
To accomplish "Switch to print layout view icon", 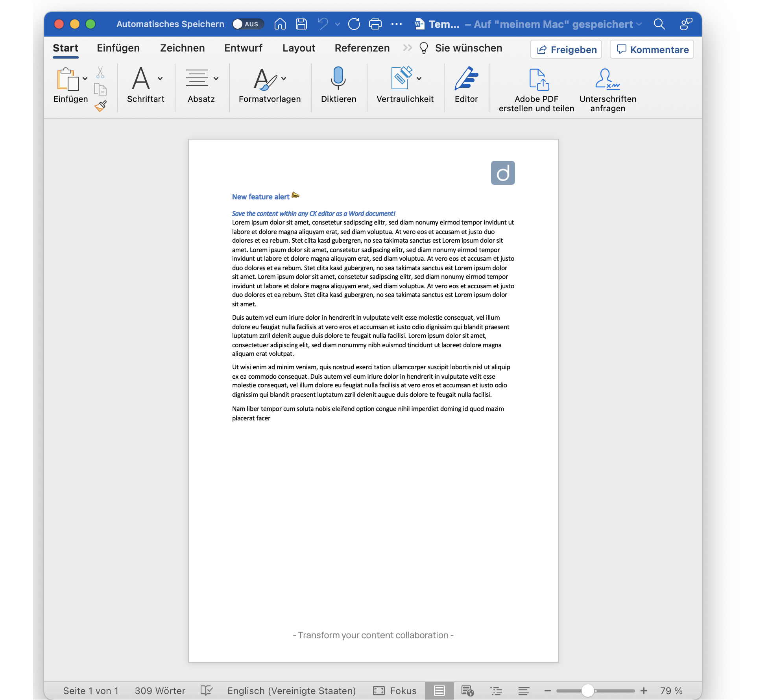I will pos(439,691).
